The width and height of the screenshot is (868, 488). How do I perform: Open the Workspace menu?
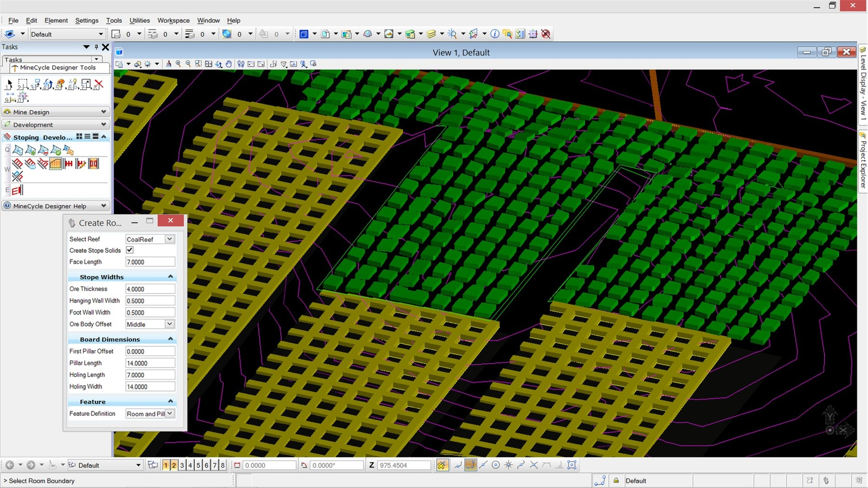173,20
